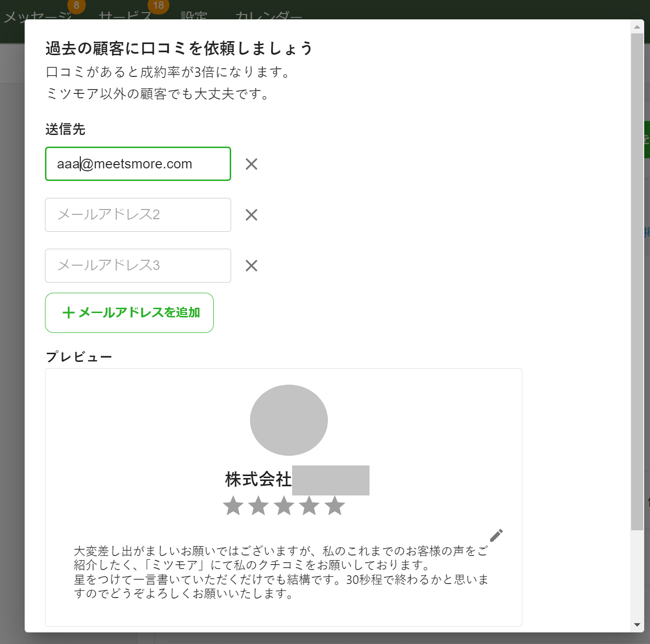Focus the email field containing aaa@meetsmore.com

point(138,164)
